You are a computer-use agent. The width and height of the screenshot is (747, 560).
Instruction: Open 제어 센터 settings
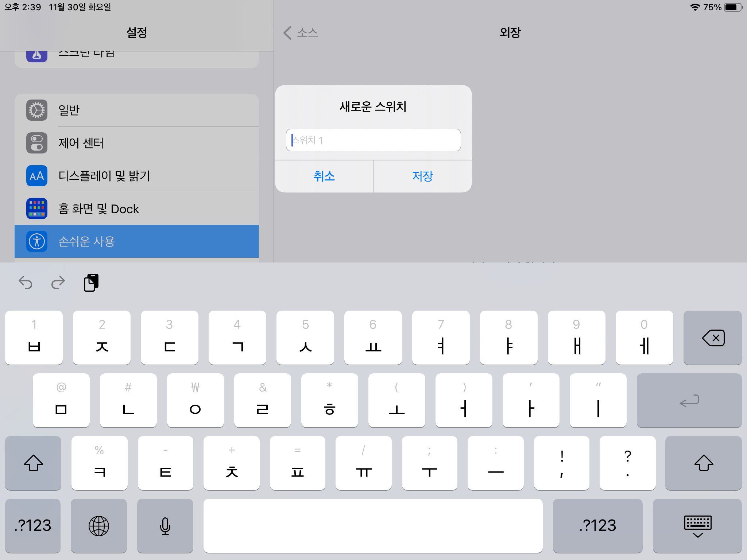(x=137, y=143)
